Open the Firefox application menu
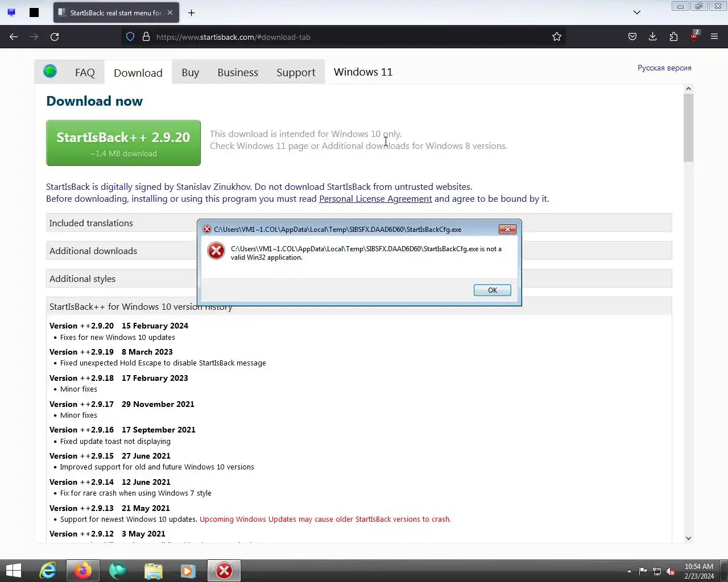The image size is (728, 582). 714,37
